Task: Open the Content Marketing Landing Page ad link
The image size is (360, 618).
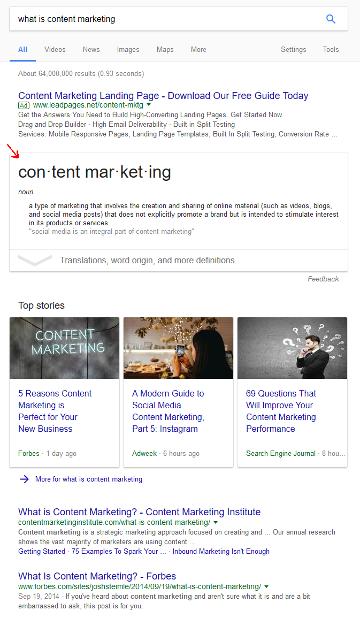Action: pyautogui.click(x=163, y=96)
